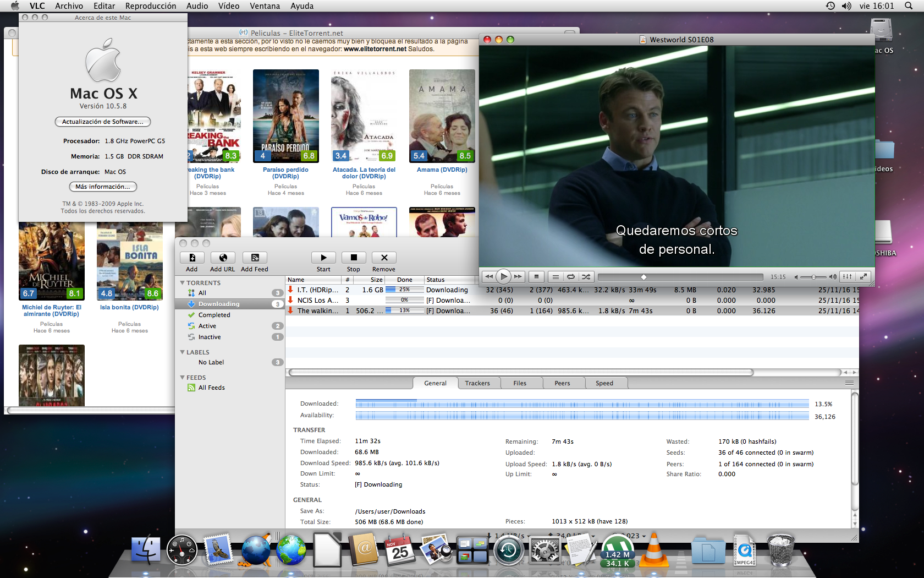Stop VLC playback
This screenshot has height=578, width=924.
click(x=536, y=277)
